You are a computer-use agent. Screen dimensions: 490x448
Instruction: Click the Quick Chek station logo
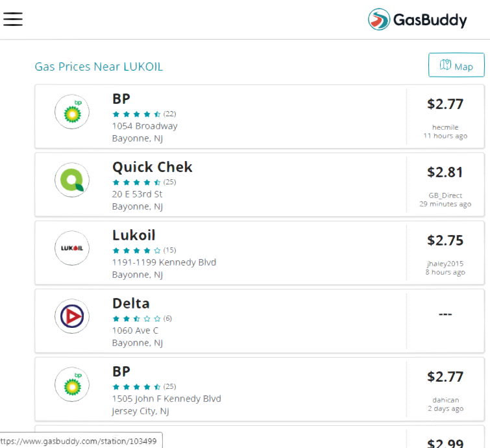pyautogui.click(x=72, y=180)
